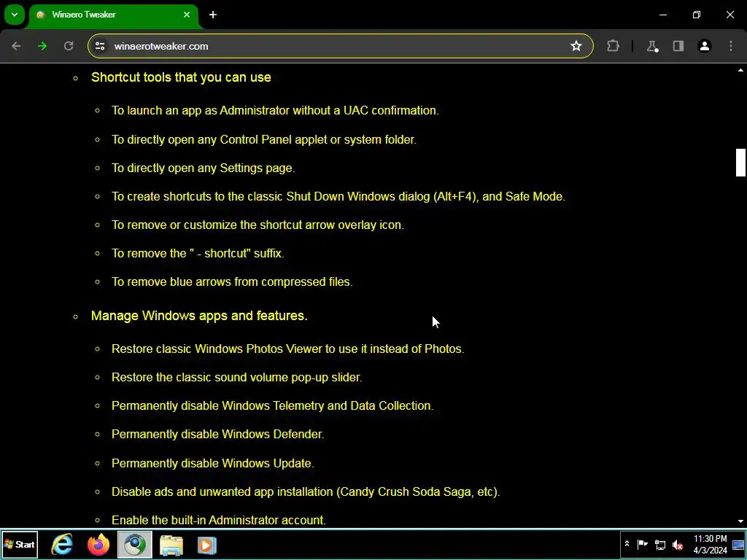747x560 pixels.
Task: Click the browser back arrow
Action: click(16, 46)
